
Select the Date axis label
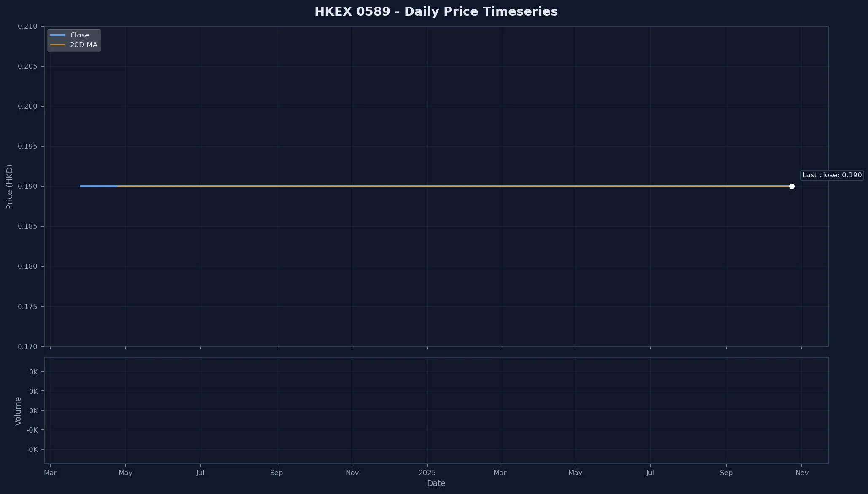tap(436, 483)
